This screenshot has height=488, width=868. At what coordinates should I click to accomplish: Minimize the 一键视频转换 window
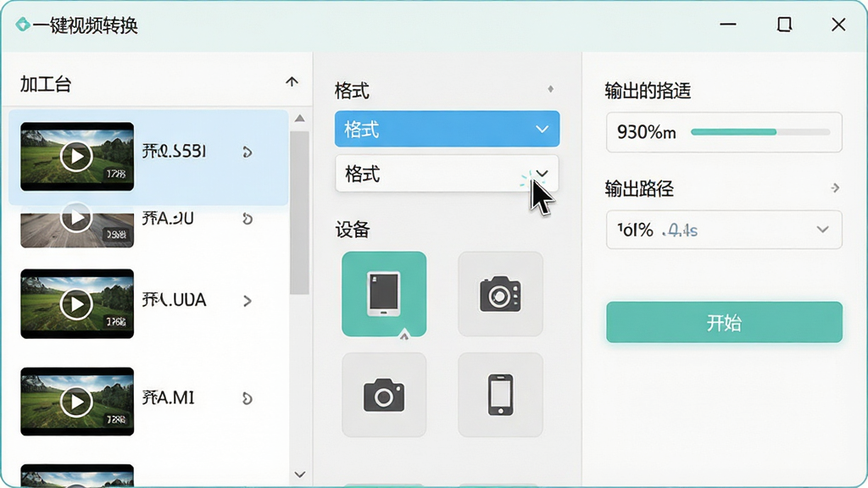(x=728, y=25)
